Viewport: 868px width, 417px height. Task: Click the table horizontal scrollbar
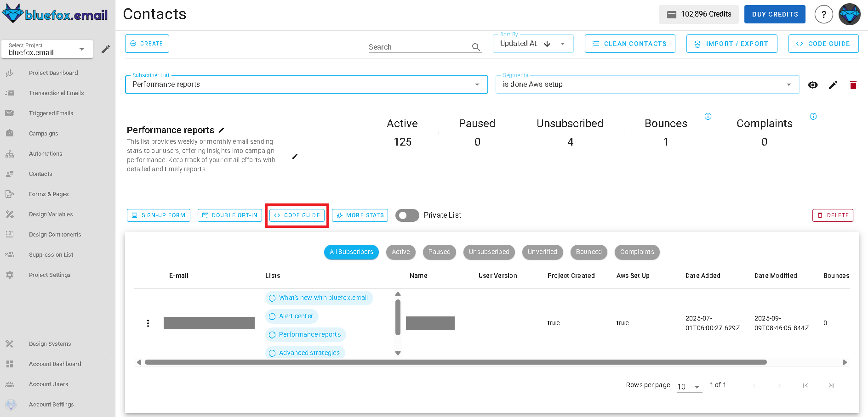pos(456,362)
